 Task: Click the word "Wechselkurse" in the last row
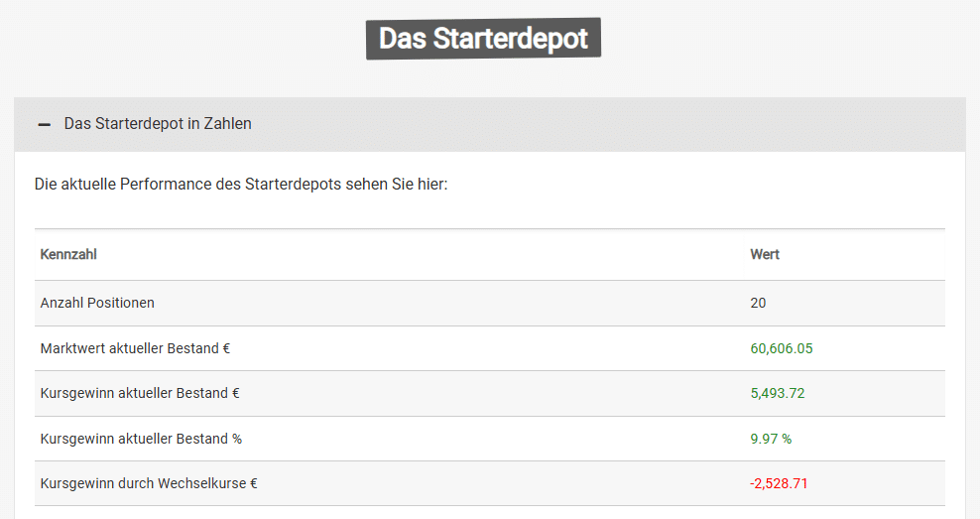(x=202, y=484)
